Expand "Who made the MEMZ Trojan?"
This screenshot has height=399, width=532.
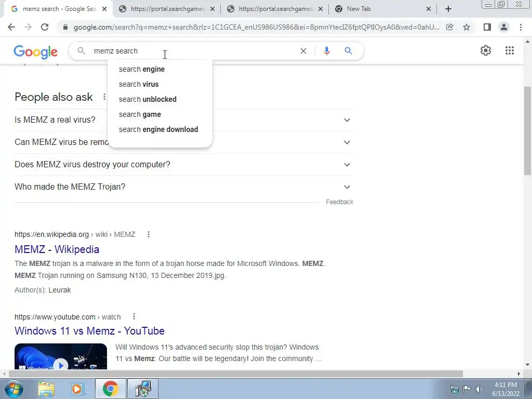(183, 187)
